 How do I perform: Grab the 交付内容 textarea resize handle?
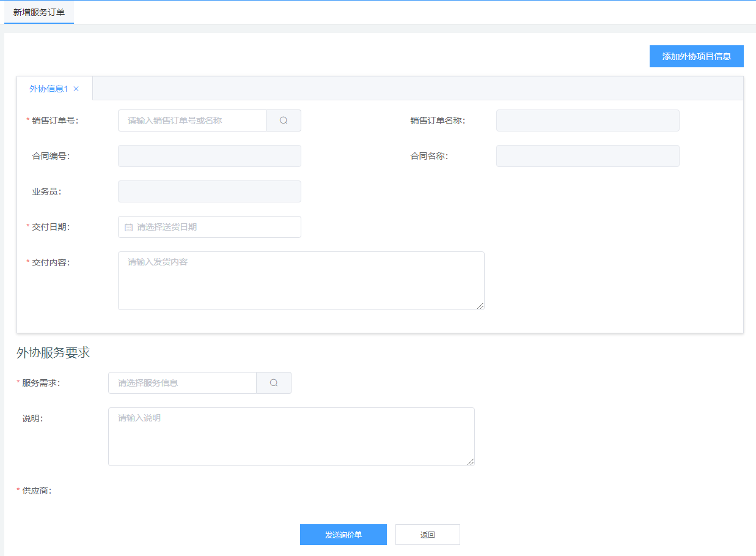pos(480,306)
